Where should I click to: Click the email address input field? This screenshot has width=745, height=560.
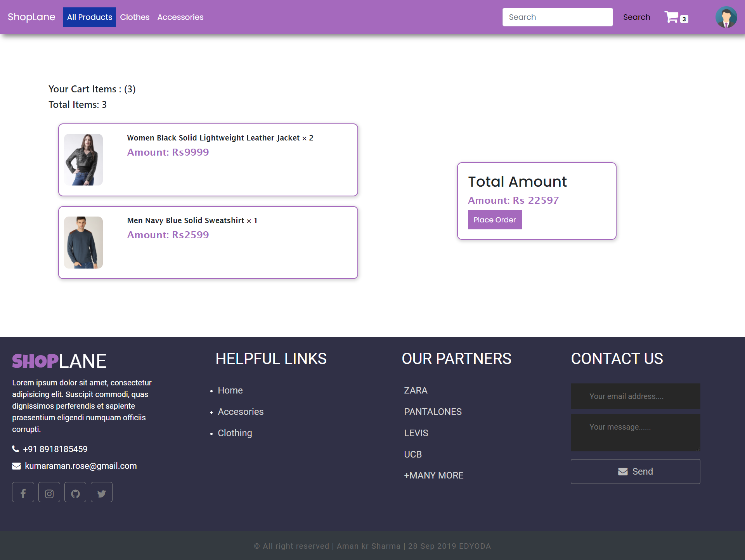(x=635, y=396)
